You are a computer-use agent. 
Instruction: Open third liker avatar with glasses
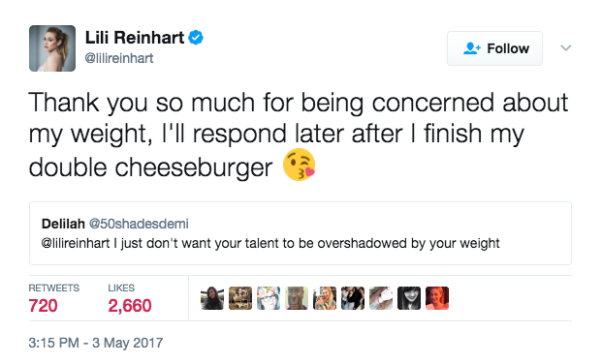pos(269,298)
